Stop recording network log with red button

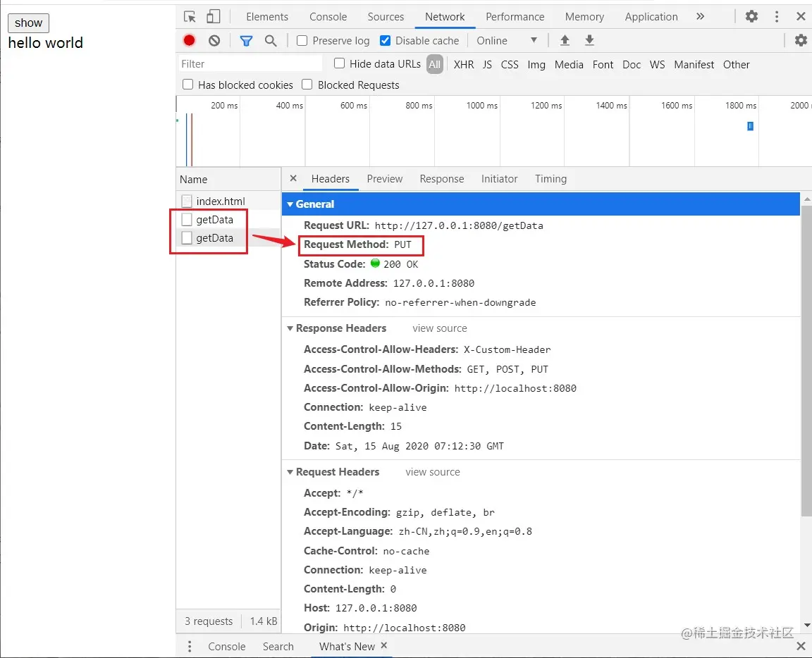[189, 40]
